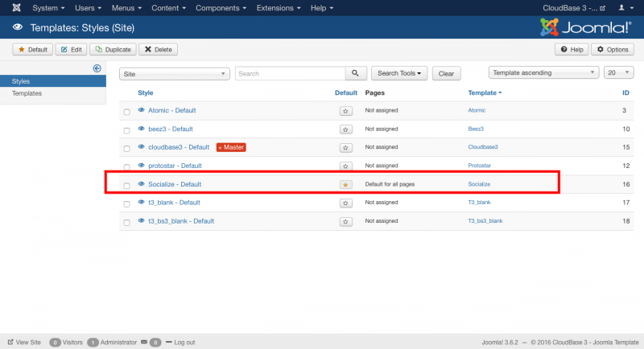644x349 pixels.
Task: Click the Edit toolbar button
Action: pos(72,49)
